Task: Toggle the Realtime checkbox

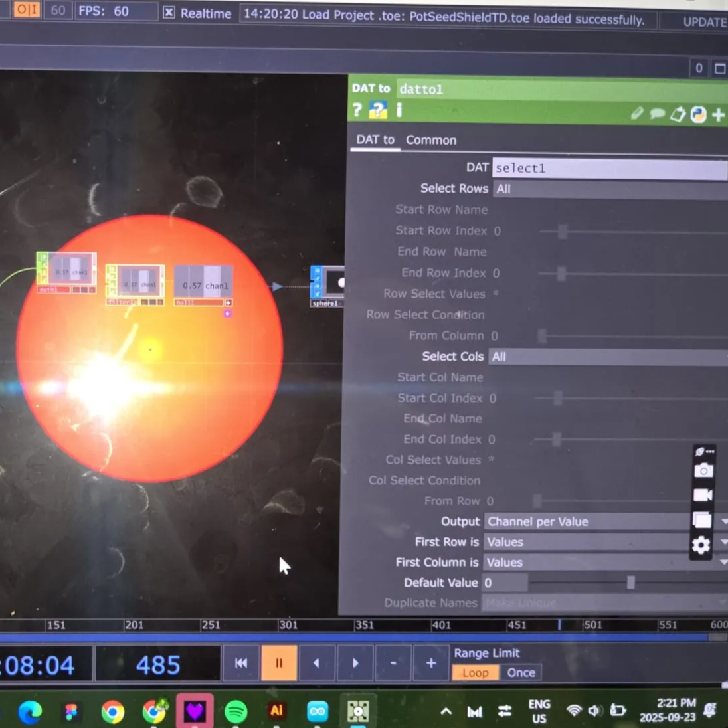Action: pyautogui.click(x=169, y=13)
